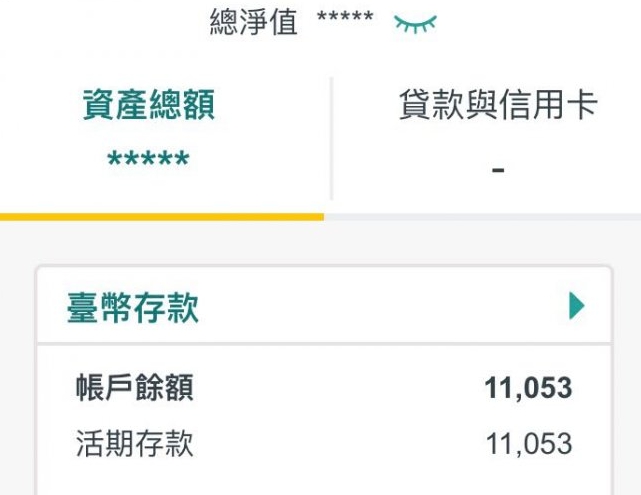The image size is (641, 495).
Task: Tap the 總淨值 label
Action: click(253, 21)
